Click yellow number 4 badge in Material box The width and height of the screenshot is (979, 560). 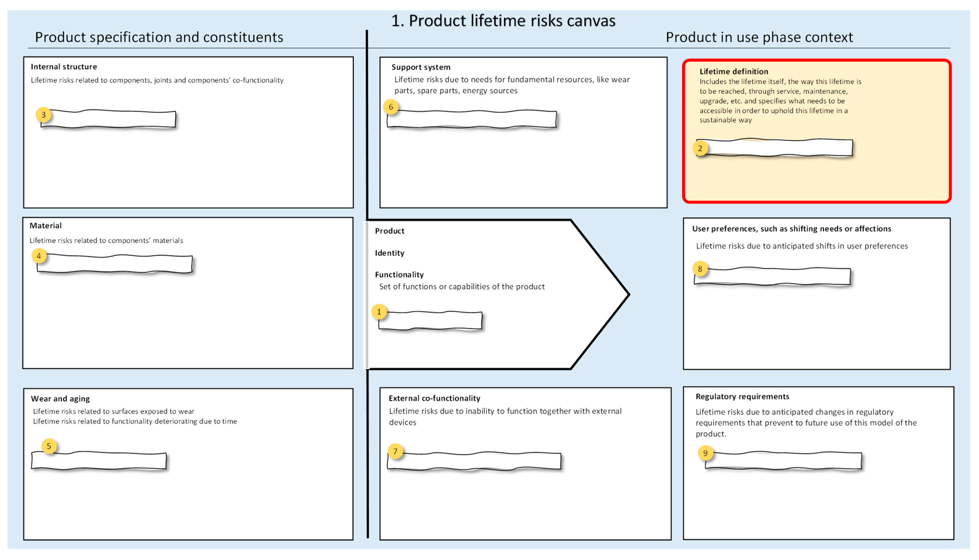(39, 256)
